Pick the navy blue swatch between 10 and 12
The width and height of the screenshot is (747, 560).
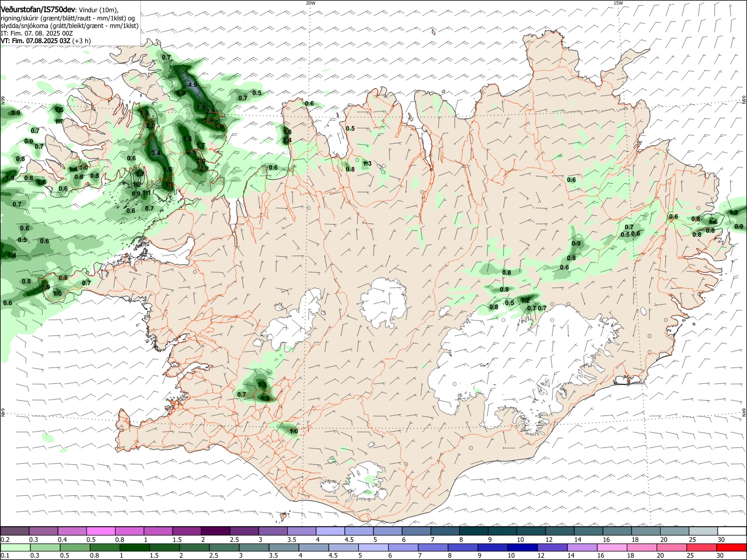point(522,547)
